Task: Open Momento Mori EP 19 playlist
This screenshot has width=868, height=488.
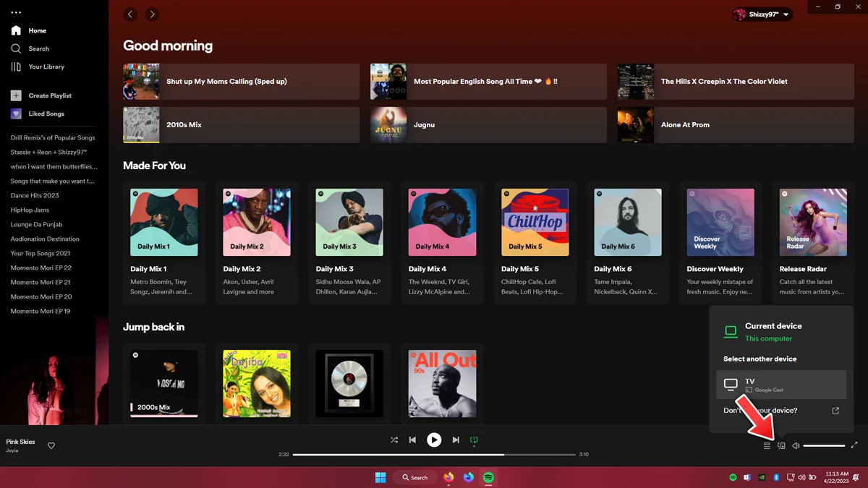Action: click(41, 311)
